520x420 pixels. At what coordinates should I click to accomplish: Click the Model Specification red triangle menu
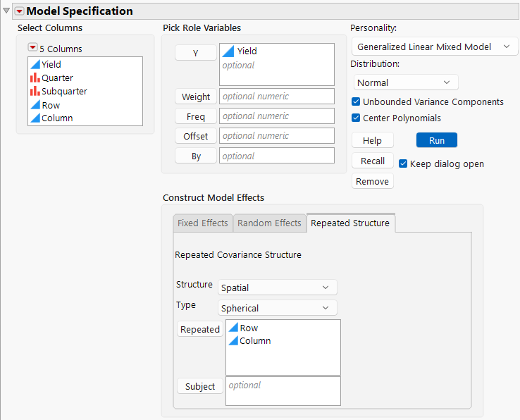[x=19, y=11]
